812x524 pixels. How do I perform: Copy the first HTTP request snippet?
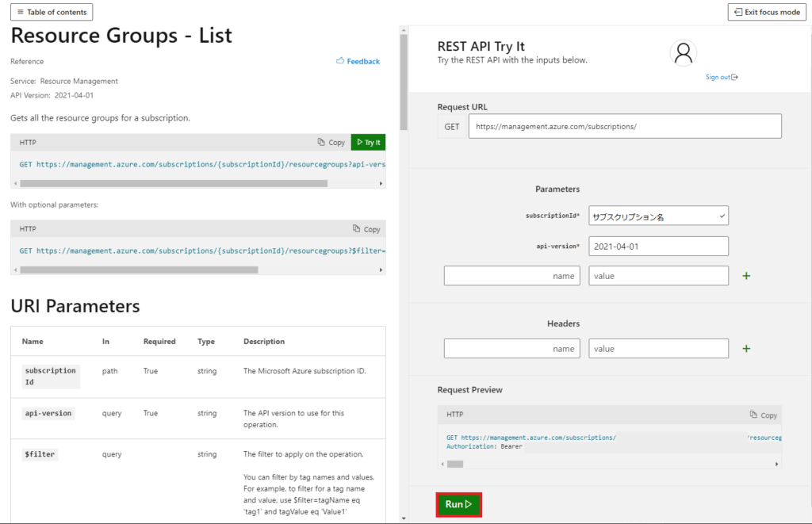click(331, 142)
